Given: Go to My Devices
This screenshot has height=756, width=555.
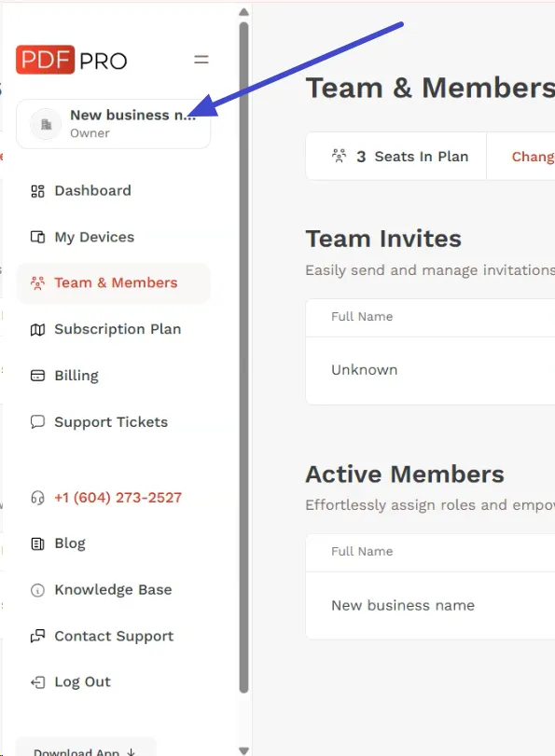Looking at the screenshot, I should 94,237.
